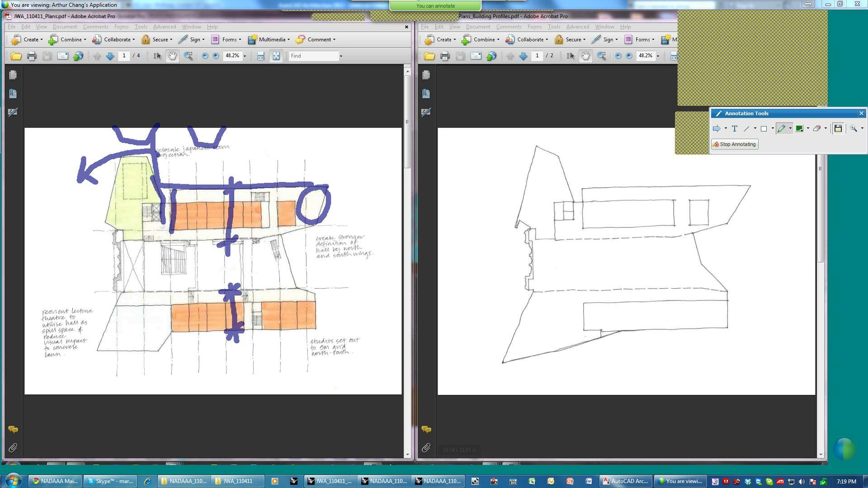Image resolution: width=868 pixels, height=488 pixels.
Task: Toggle the Highlighter pen annotation tool
Action: (x=782, y=129)
